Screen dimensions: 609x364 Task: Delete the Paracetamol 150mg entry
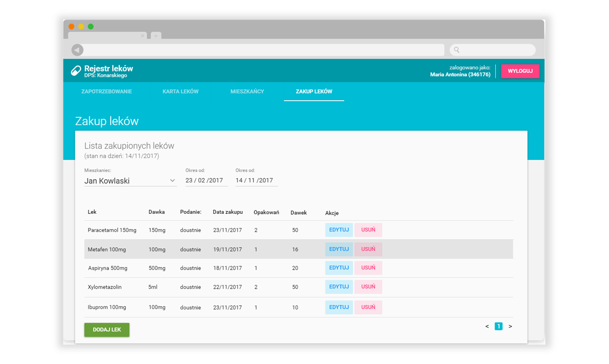pyautogui.click(x=368, y=230)
